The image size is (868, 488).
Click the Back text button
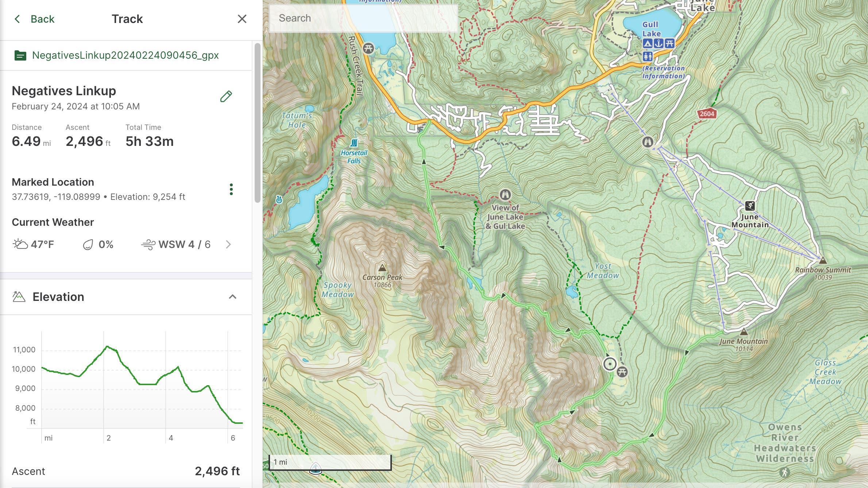[x=42, y=19]
